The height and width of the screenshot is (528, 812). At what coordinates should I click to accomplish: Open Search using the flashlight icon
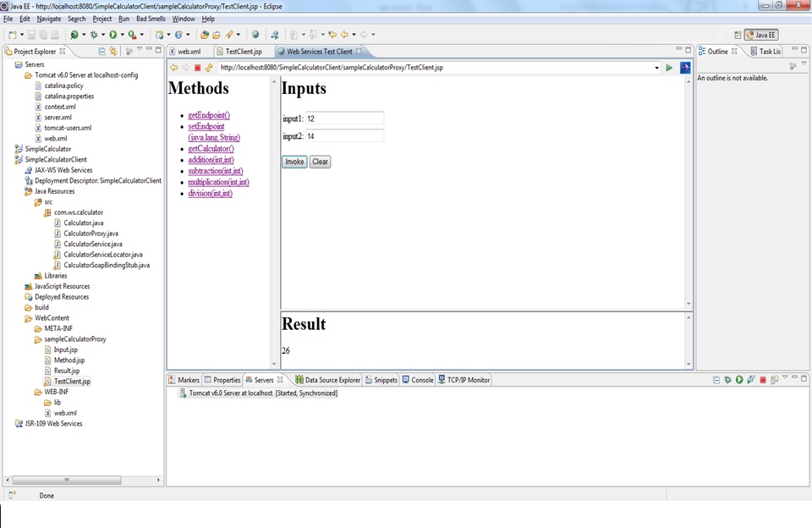click(74, 34)
